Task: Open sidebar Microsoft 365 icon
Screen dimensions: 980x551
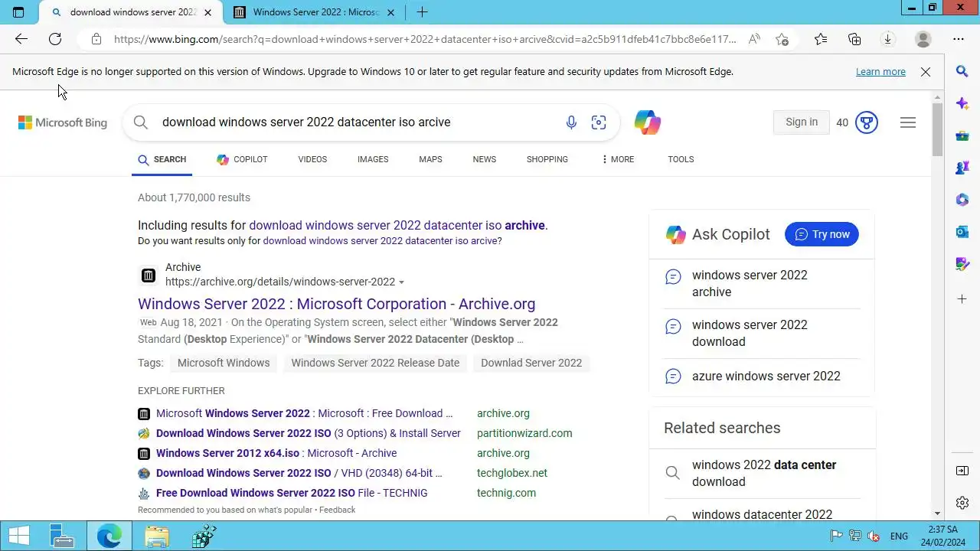Action: click(962, 200)
